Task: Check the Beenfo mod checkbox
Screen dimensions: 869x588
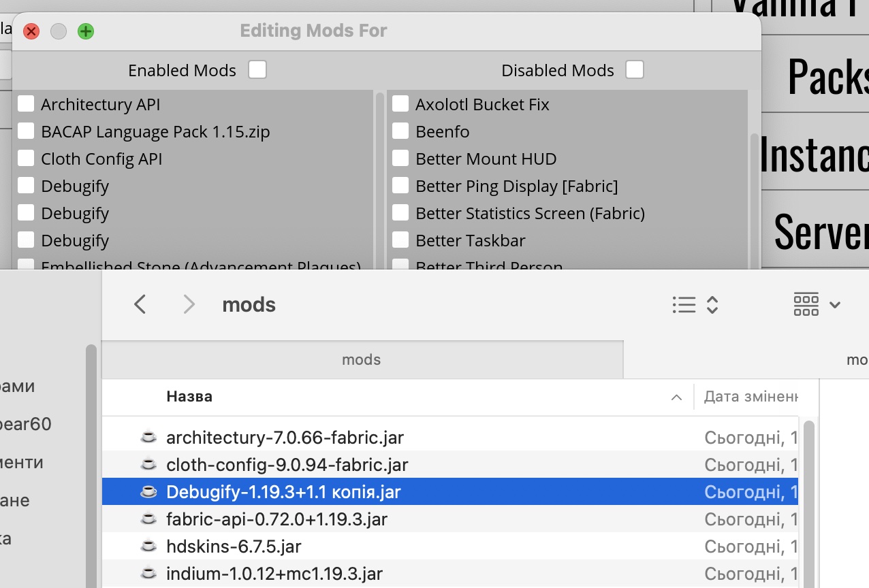Action: [x=400, y=131]
